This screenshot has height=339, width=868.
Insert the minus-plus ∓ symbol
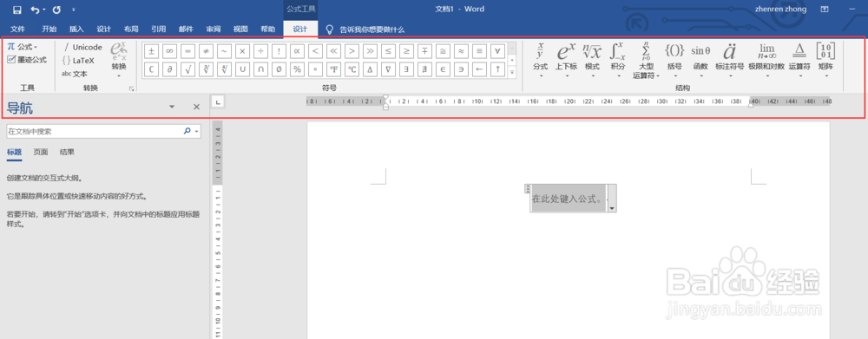(424, 51)
